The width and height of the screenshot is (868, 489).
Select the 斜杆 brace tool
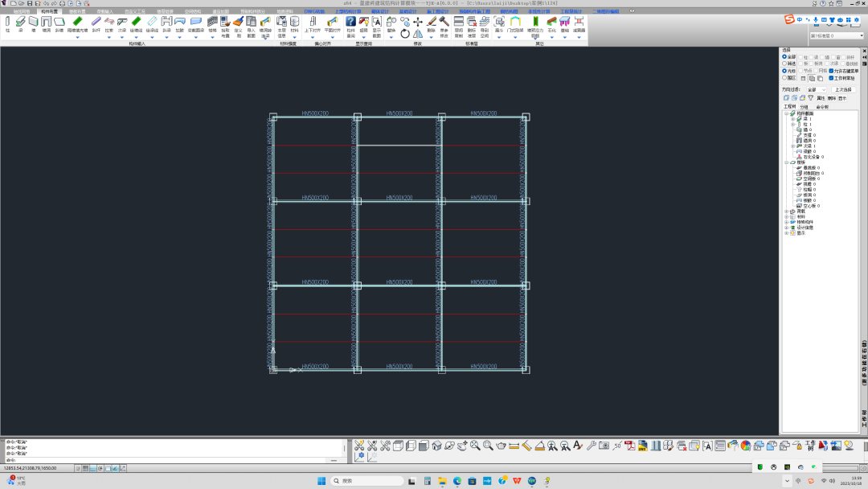(96, 24)
